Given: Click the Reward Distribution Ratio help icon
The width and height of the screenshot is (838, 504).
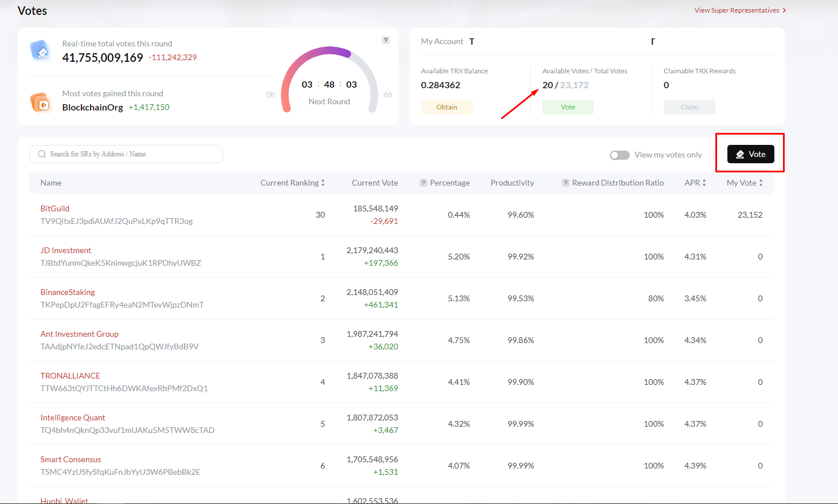Looking at the screenshot, I should [x=565, y=183].
